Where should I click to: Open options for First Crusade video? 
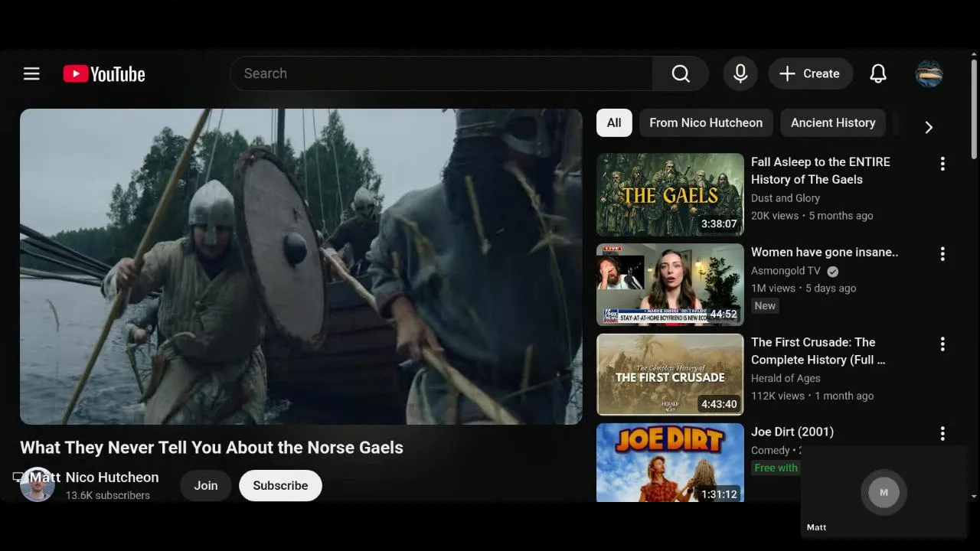coord(942,344)
